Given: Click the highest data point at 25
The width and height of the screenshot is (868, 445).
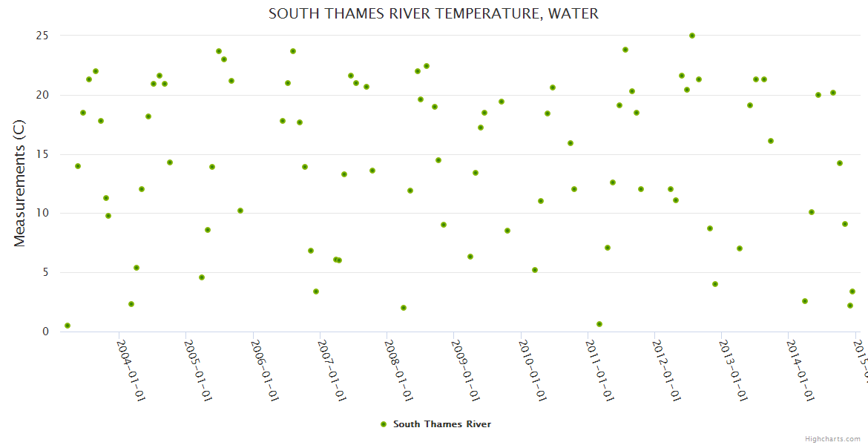Looking at the screenshot, I should [x=692, y=36].
